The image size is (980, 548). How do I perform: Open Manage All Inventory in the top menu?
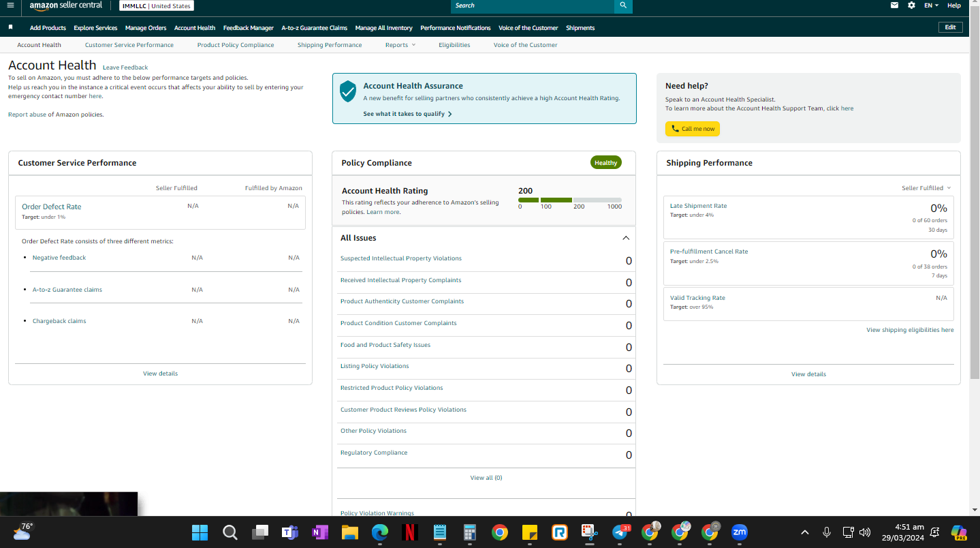383,28
